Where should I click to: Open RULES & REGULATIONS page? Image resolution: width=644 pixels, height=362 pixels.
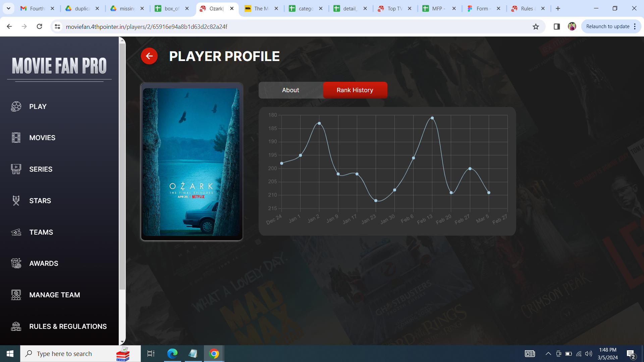pyautogui.click(x=68, y=326)
